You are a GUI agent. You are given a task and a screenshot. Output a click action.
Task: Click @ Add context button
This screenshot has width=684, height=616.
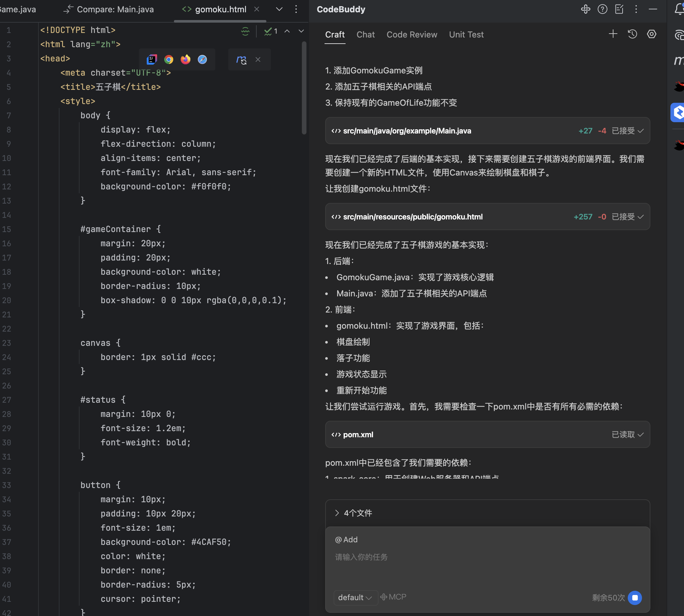point(346,539)
